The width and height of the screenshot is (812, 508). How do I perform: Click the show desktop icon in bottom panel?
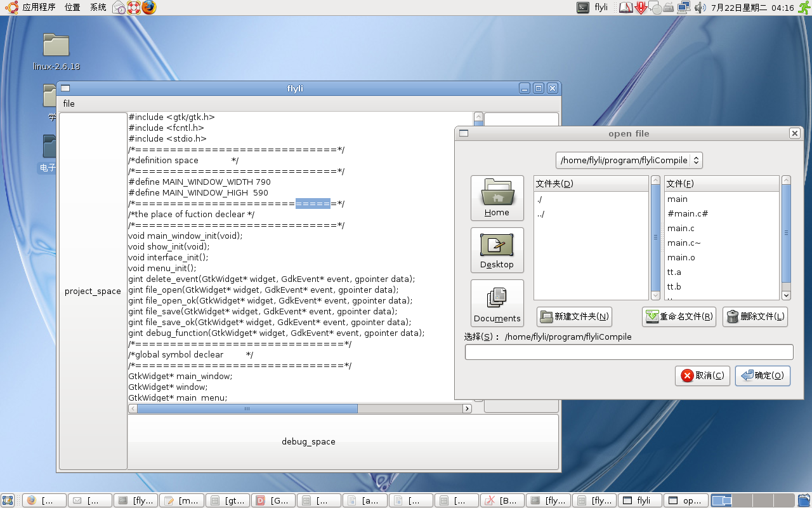pyautogui.click(x=9, y=500)
